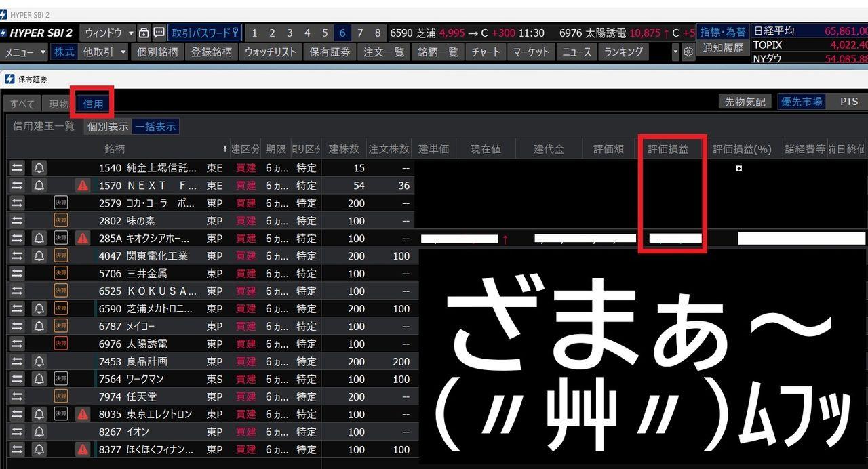
Task: Open the 保有証券 toolbar tab
Action: (330, 52)
